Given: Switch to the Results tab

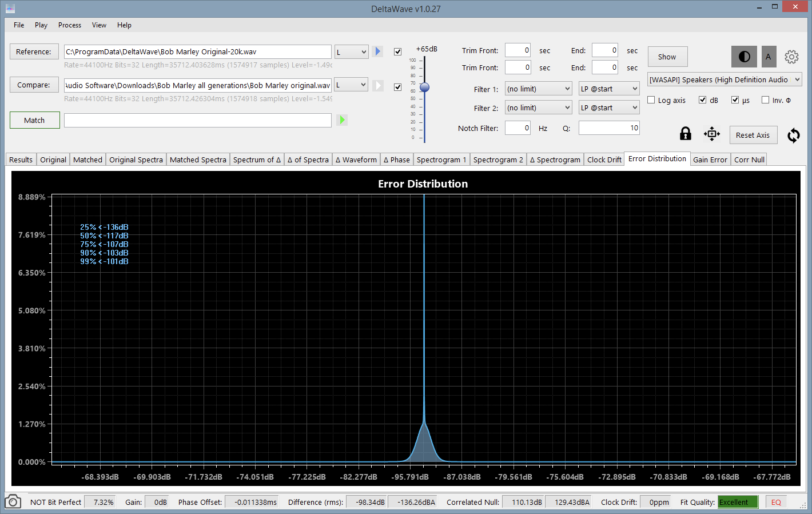Looking at the screenshot, I should [21, 160].
